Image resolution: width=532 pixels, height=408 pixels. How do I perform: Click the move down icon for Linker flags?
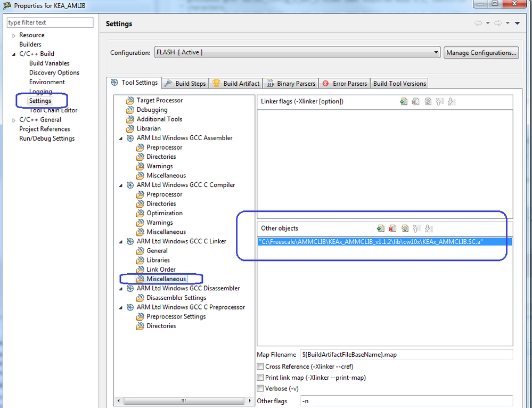click(451, 102)
